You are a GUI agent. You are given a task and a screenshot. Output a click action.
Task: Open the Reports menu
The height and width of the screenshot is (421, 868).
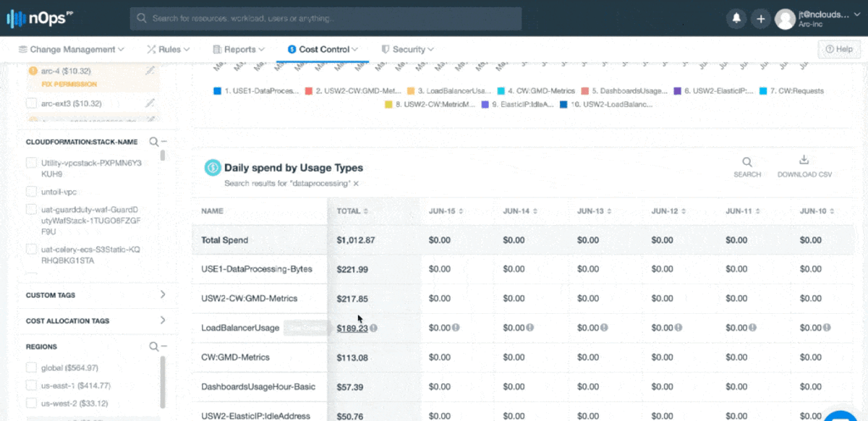click(239, 49)
